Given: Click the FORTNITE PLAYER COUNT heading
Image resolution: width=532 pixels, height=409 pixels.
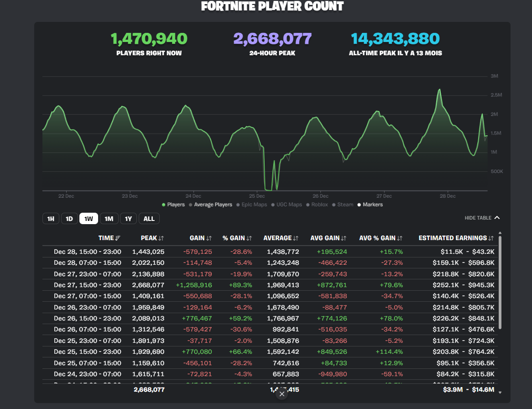Looking at the screenshot, I should [x=272, y=6].
